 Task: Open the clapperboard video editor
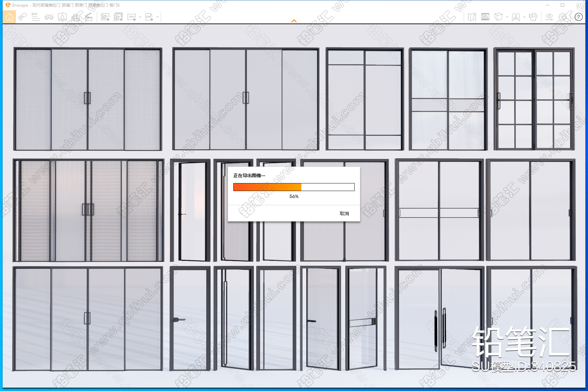(x=89, y=17)
